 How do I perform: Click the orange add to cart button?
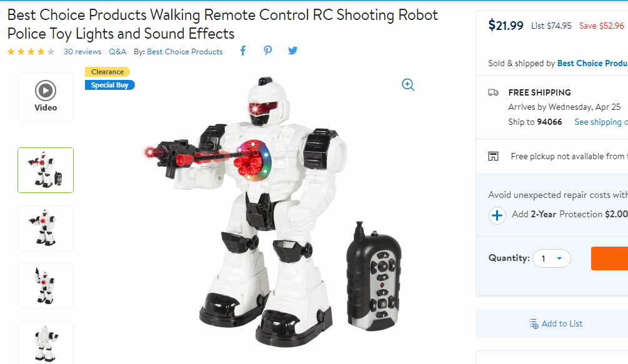[x=610, y=258]
